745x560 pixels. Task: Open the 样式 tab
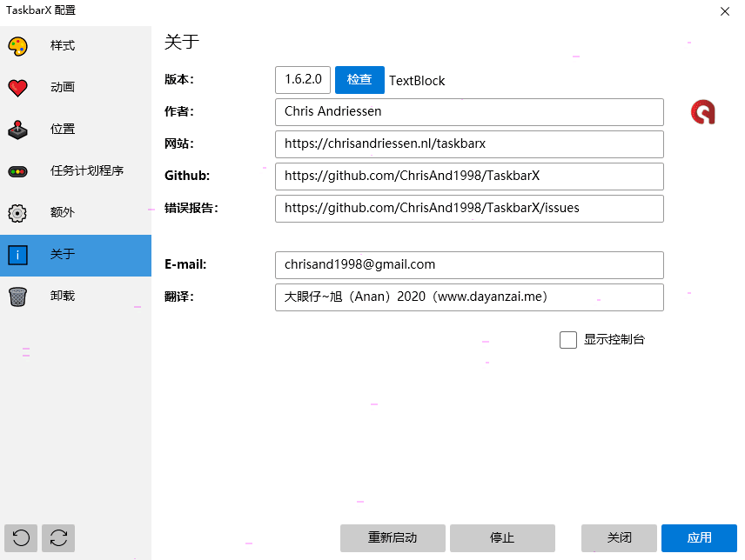tap(76, 46)
